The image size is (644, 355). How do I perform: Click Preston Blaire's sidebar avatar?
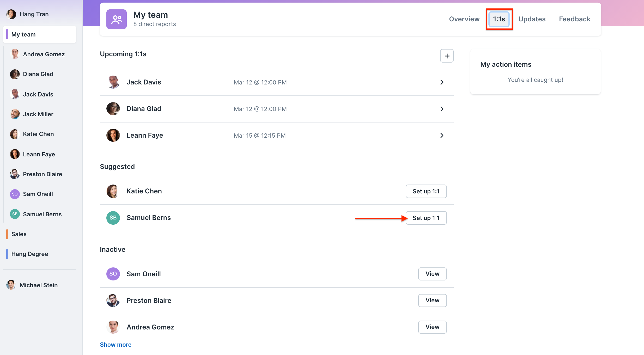pyautogui.click(x=15, y=174)
